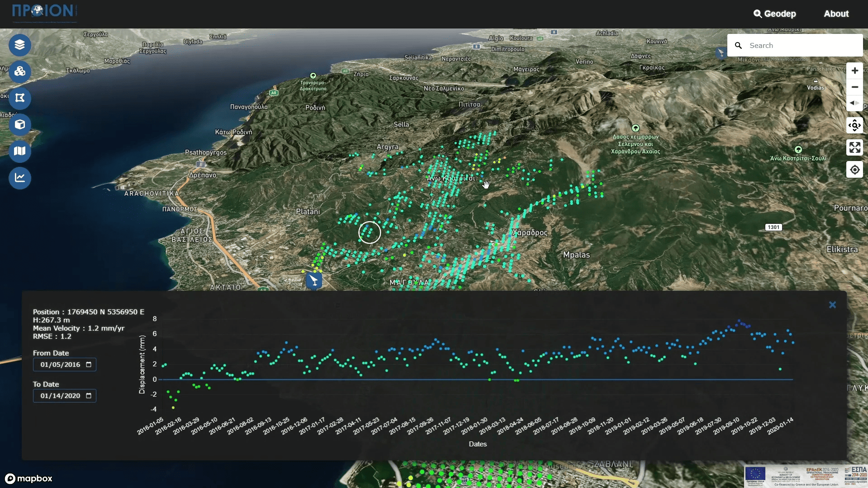
Task: Open the time series chart tool
Action: [x=20, y=178]
